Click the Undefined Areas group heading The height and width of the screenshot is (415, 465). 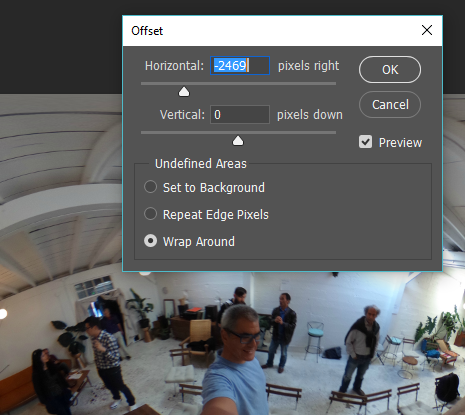pyautogui.click(x=201, y=164)
